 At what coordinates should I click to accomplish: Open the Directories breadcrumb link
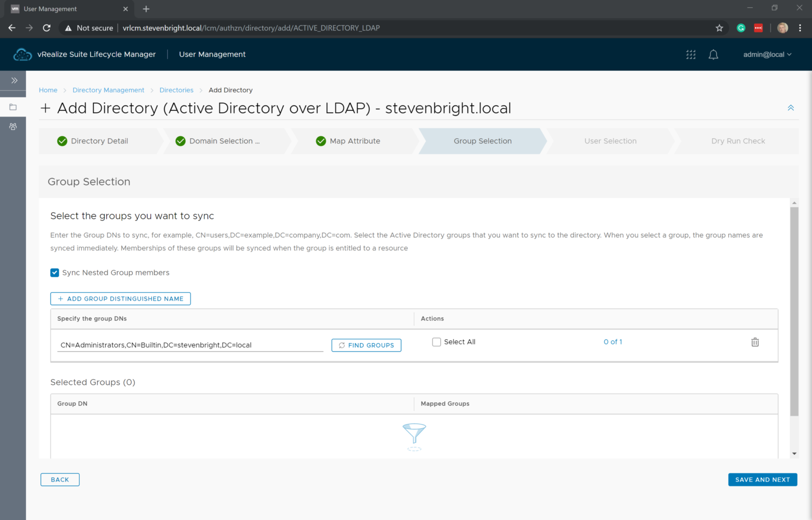pyautogui.click(x=176, y=90)
